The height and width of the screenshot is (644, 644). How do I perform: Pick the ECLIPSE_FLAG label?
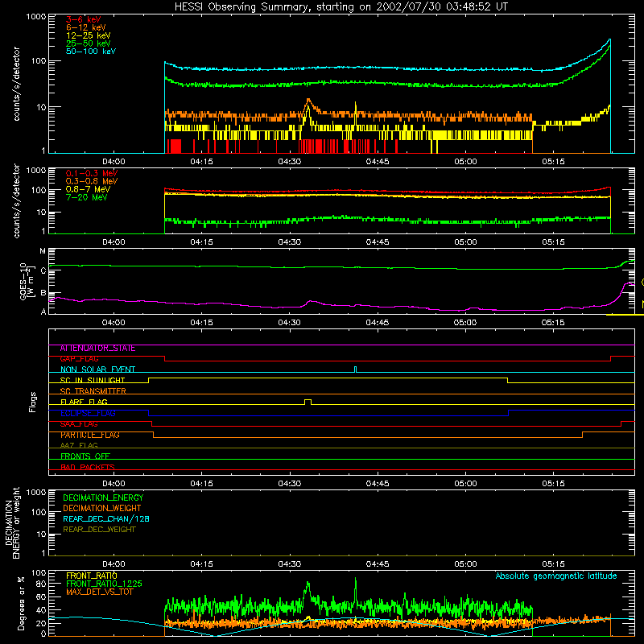tap(88, 413)
